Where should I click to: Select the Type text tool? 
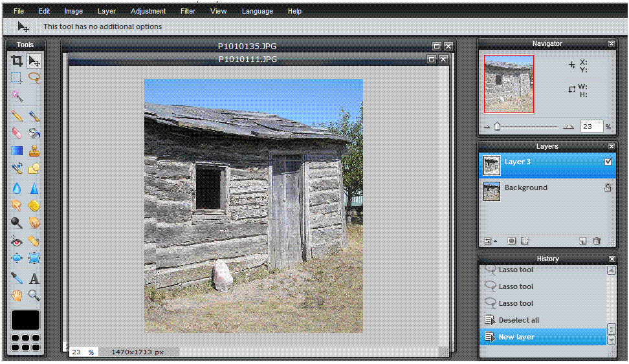point(34,279)
